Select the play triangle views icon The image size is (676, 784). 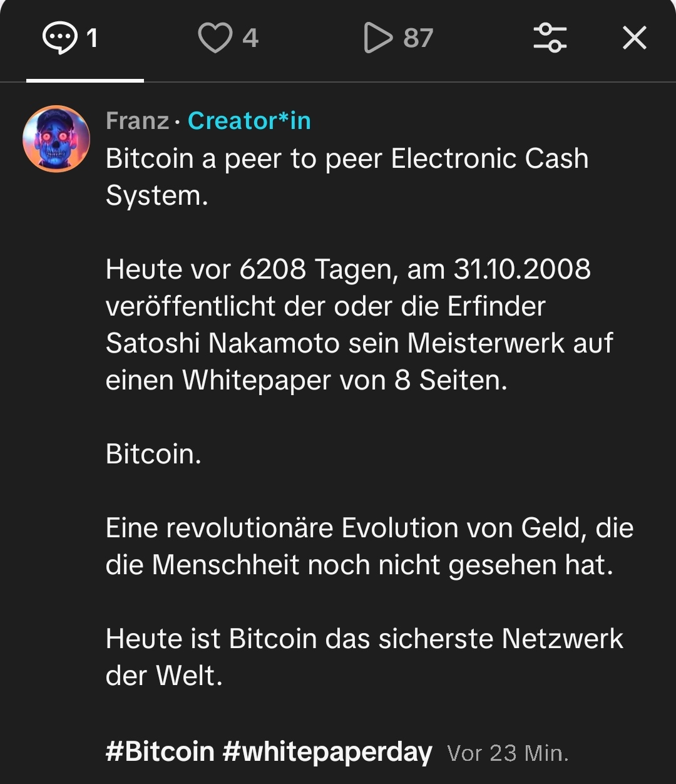[x=378, y=38]
